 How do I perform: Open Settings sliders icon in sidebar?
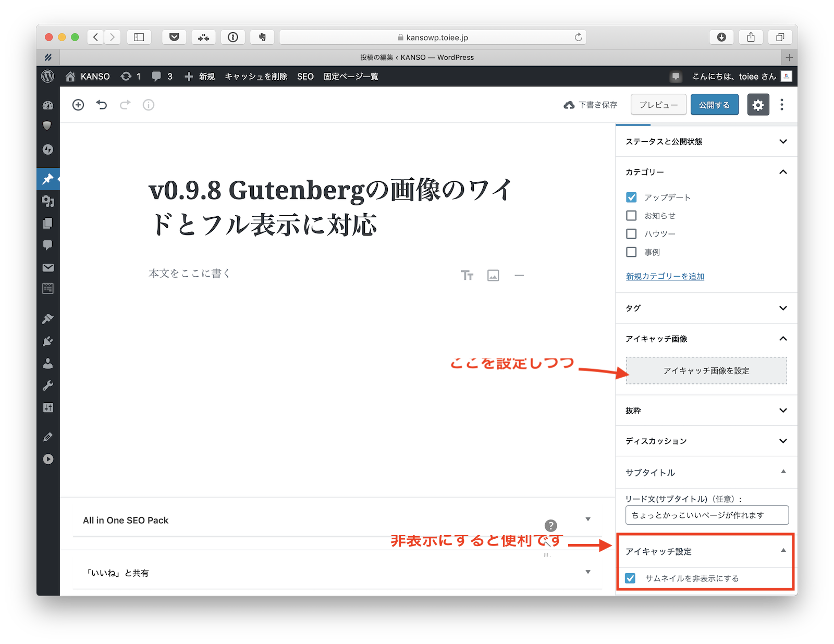pos(48,407)
